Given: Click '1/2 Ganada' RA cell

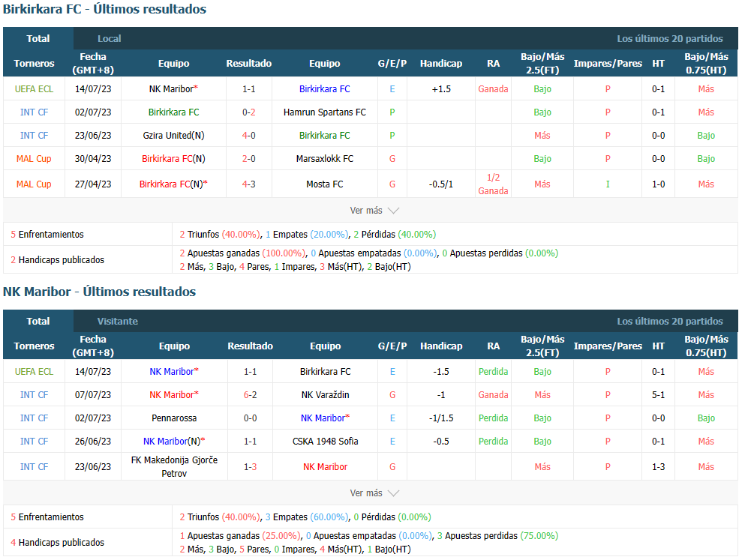Looking at the screenshot, I should (493, 184).
